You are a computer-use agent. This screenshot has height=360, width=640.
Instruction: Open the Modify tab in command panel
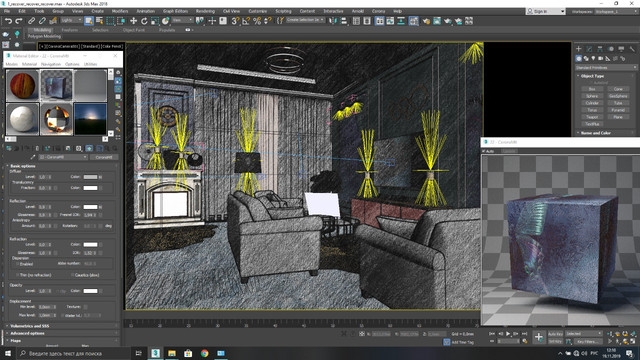[x=589, y=49]
